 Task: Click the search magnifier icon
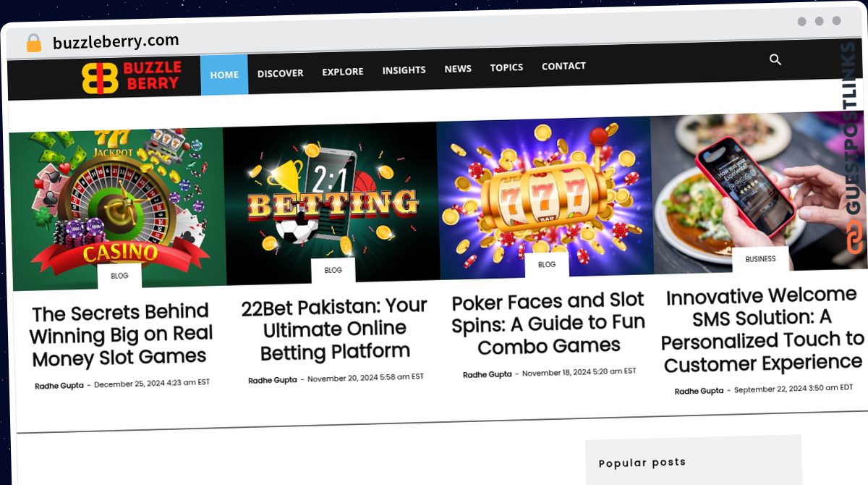click(x=775, y=60)
